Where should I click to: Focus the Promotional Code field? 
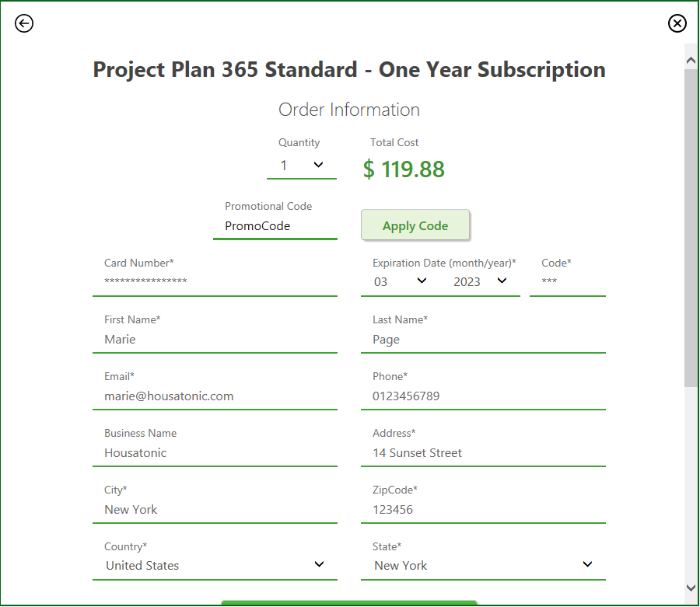coord(275,226)
